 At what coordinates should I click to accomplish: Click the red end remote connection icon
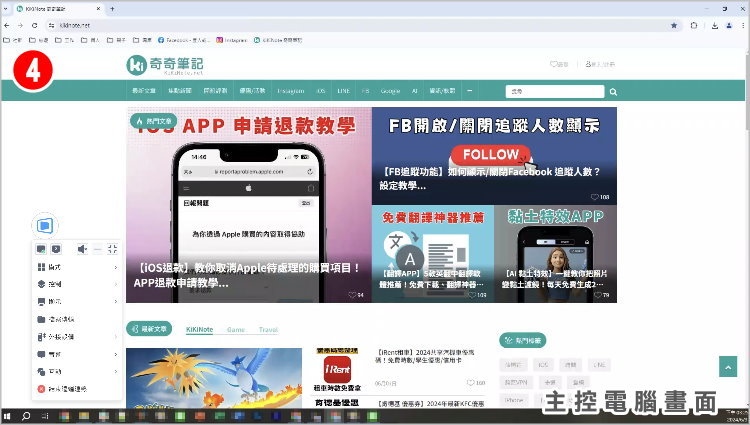coord(41,389)
